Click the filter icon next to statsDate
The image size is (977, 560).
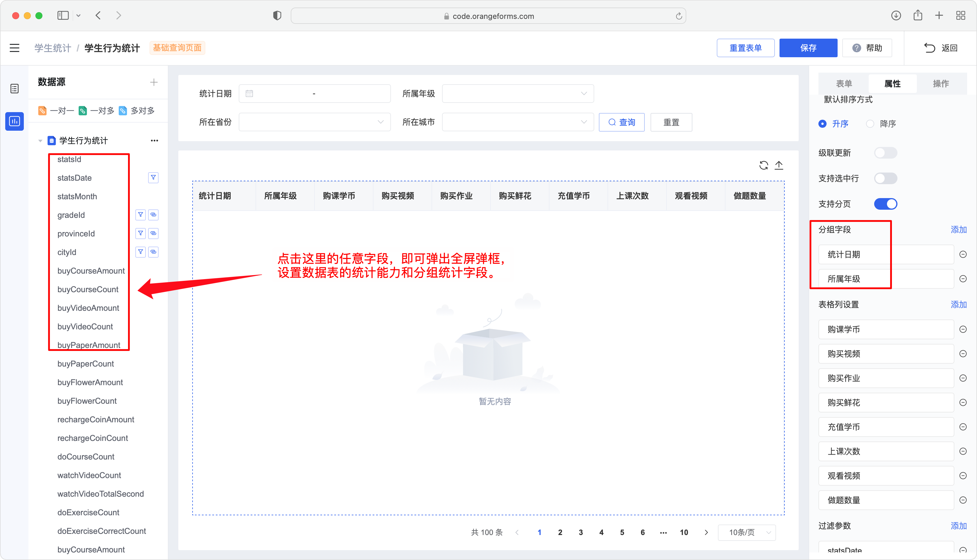click(153, 177)
